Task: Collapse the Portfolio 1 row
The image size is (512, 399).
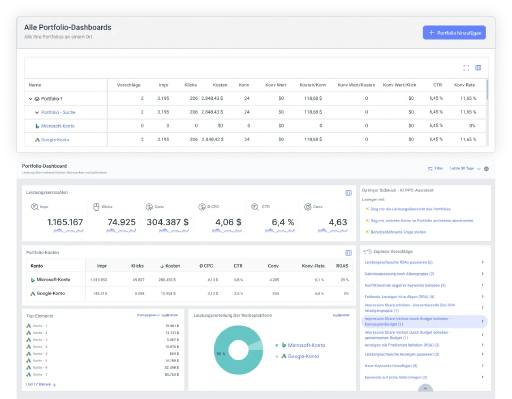Action: point(31,99)
